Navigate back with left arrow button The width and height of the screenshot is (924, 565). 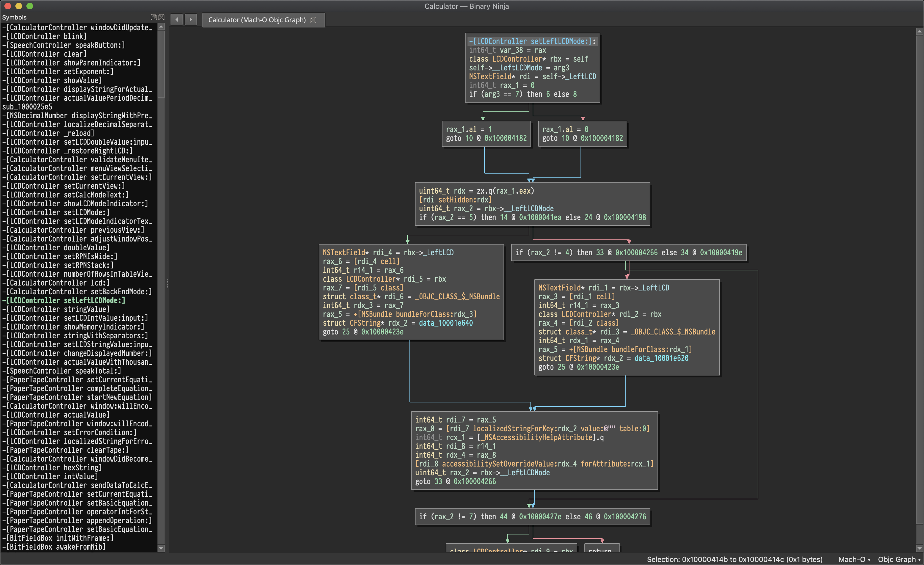(x=177, y=20)
